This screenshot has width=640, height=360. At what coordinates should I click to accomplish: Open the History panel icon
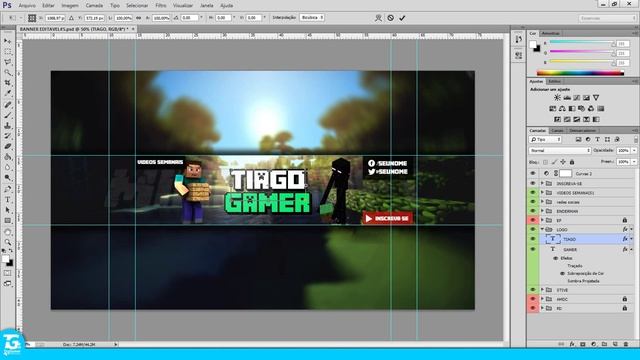click(518, 39)
